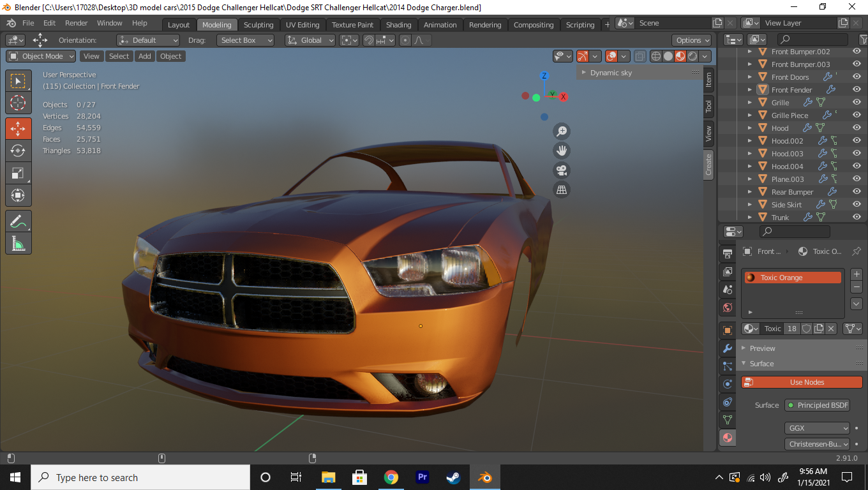The height and width of the screenshot is (490, 868).
Task: Choose the Move tool
Action: coord(18,128)
